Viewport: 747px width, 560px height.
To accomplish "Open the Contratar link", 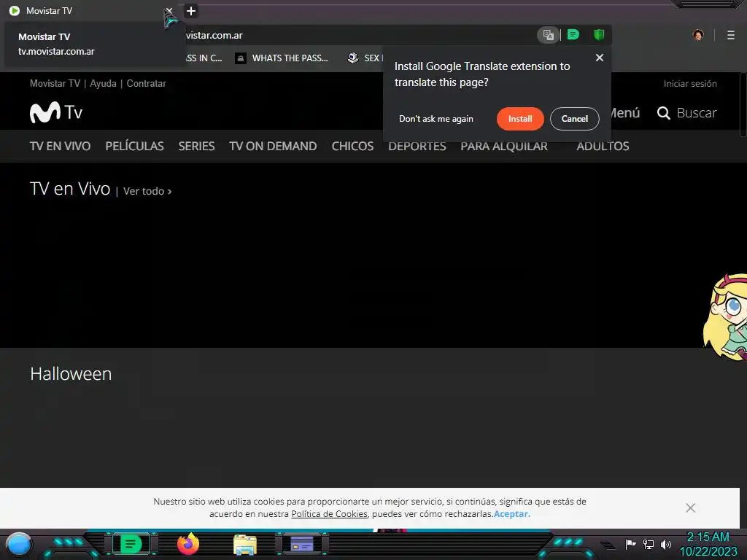I will tap(146, 83).
